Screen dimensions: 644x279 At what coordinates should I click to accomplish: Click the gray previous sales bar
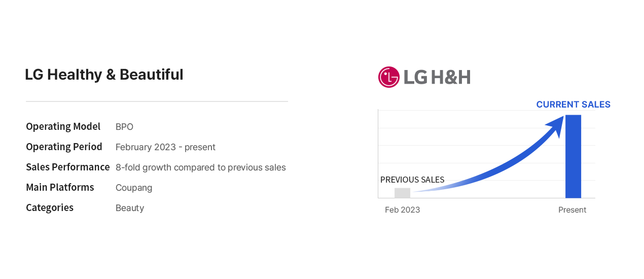[402, 193]
